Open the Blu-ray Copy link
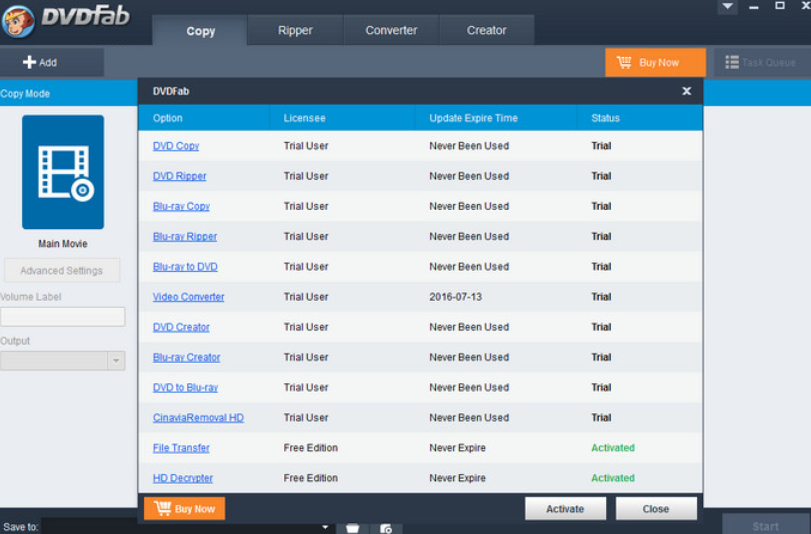Image resolution: width=811 pixels, height=534 pixels. tap(181, 206)
